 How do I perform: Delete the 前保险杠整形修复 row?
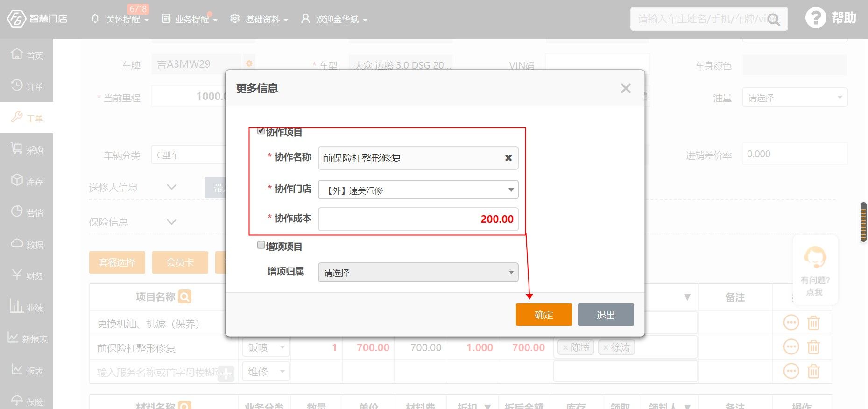tap(813, 347)
